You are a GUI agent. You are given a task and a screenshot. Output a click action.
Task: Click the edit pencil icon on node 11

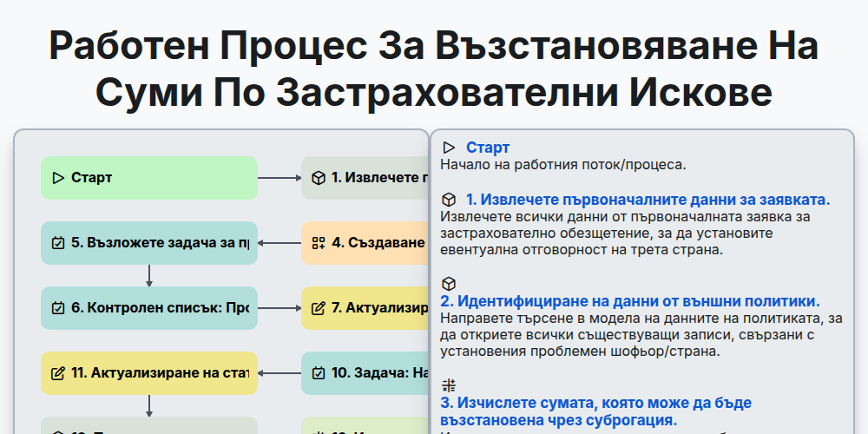pos(58,373)
